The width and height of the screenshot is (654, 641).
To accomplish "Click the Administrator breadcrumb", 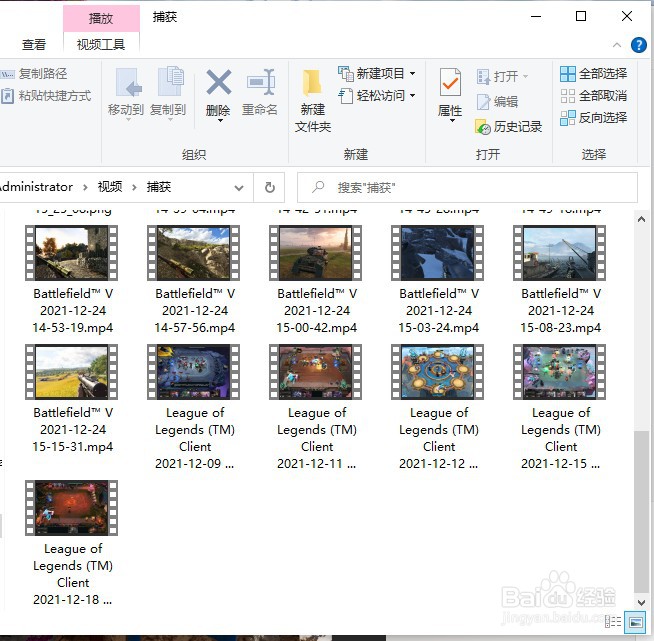I will 36,187.
